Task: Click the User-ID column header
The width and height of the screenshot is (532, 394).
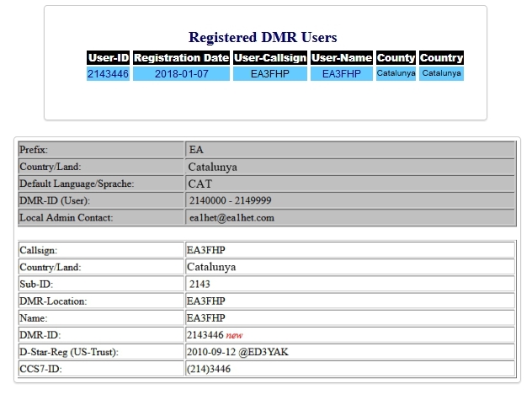Action: 108,58
